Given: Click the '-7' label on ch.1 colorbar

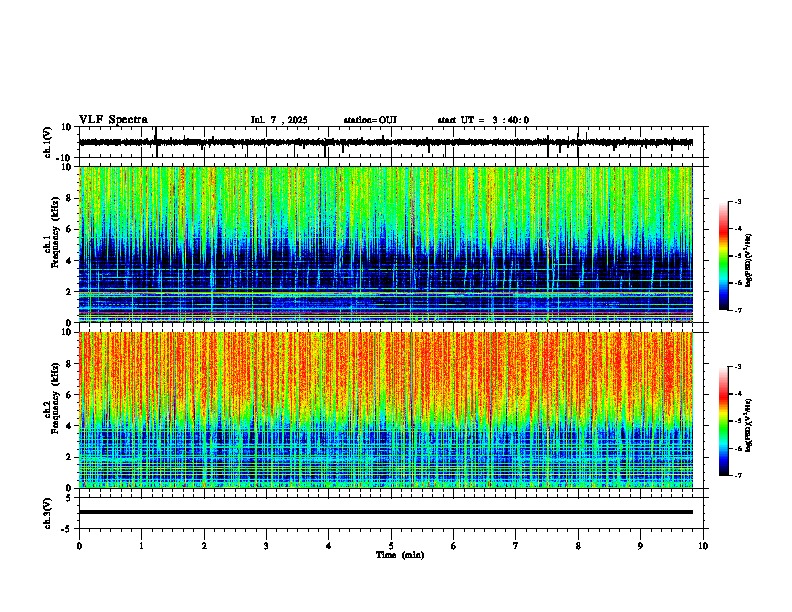Looking at the screenshot, I should (x=737, y=310).
